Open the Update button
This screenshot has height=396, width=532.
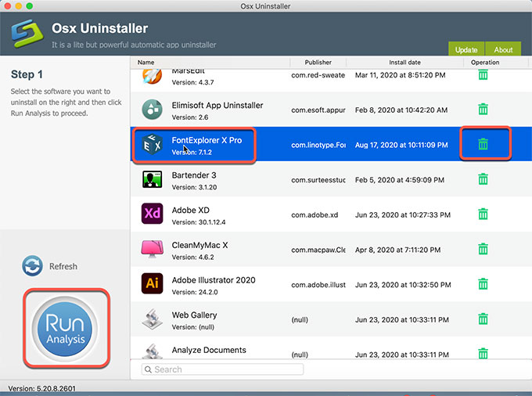coord(466,49)
